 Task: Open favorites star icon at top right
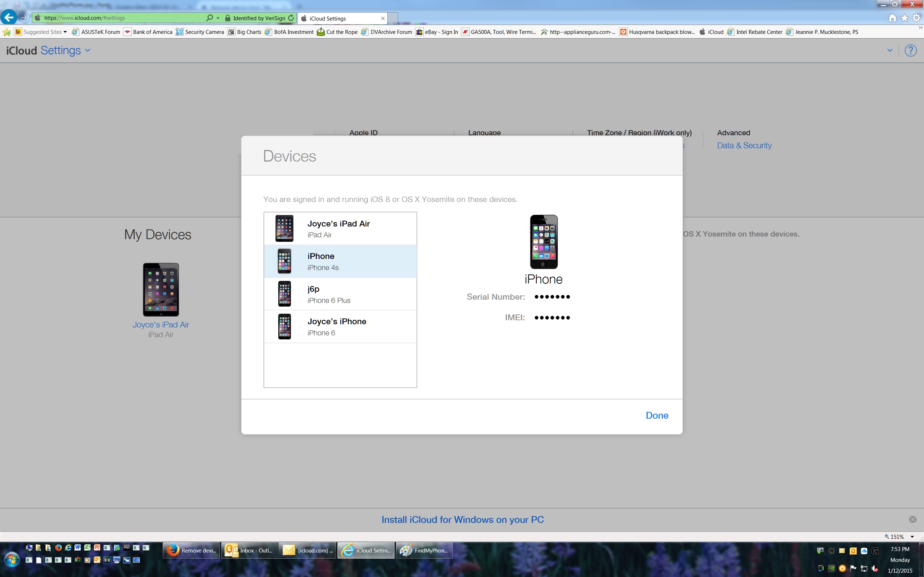(904, 18)
